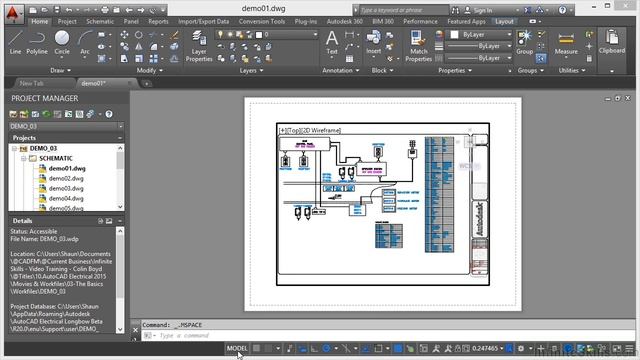This screenshot has height=360, width=640.
Task: Toggle ortho mode in status bar
Action: 314,349
